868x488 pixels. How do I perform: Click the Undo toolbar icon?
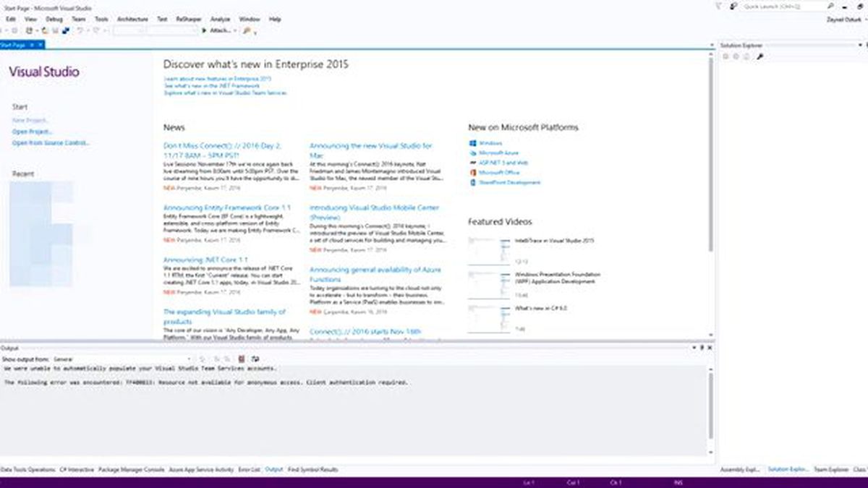click(x=80, y=30)
